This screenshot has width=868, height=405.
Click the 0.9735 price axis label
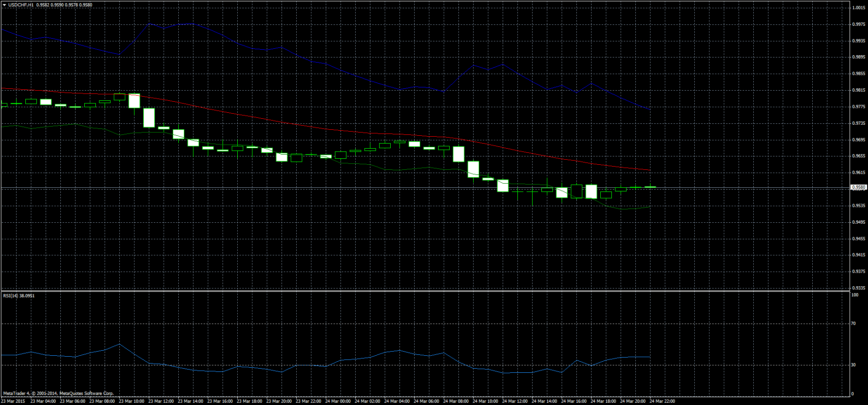[x=858, y=123]
